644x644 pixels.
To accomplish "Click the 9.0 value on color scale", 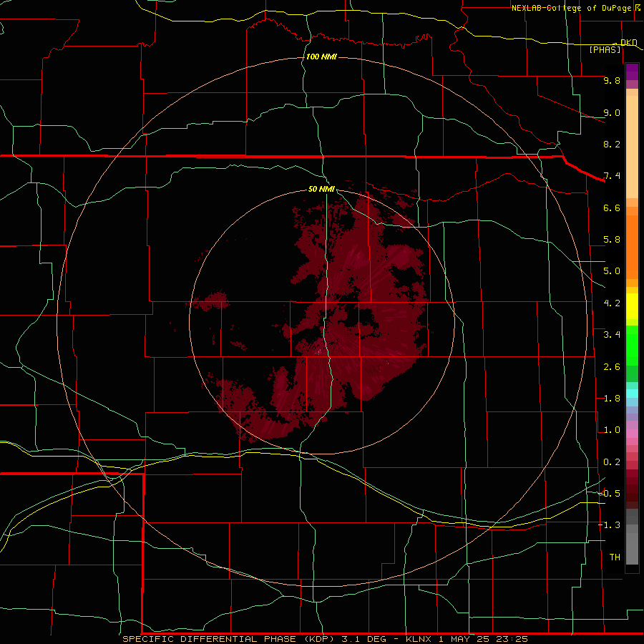I will pyautogui.click(x=612, y=112).
